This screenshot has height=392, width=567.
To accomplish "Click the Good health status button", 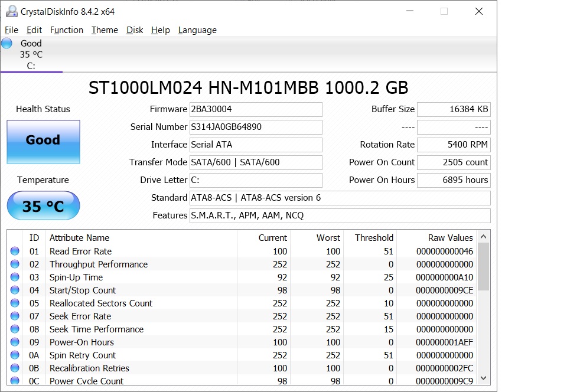I will click(43, 142).
